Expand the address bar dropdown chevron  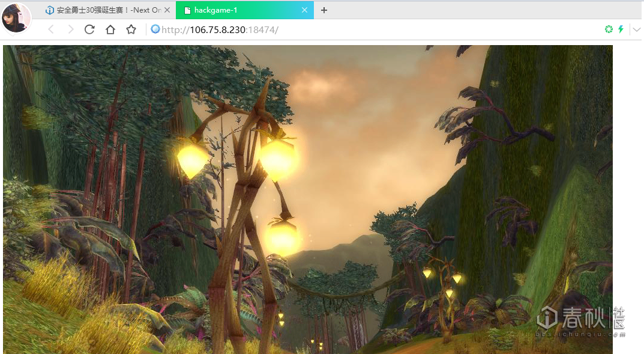click(x=637, y=29)
